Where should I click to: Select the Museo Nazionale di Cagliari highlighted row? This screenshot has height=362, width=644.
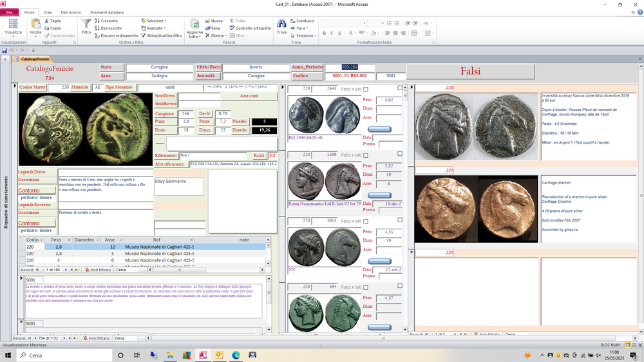[159, 246]
